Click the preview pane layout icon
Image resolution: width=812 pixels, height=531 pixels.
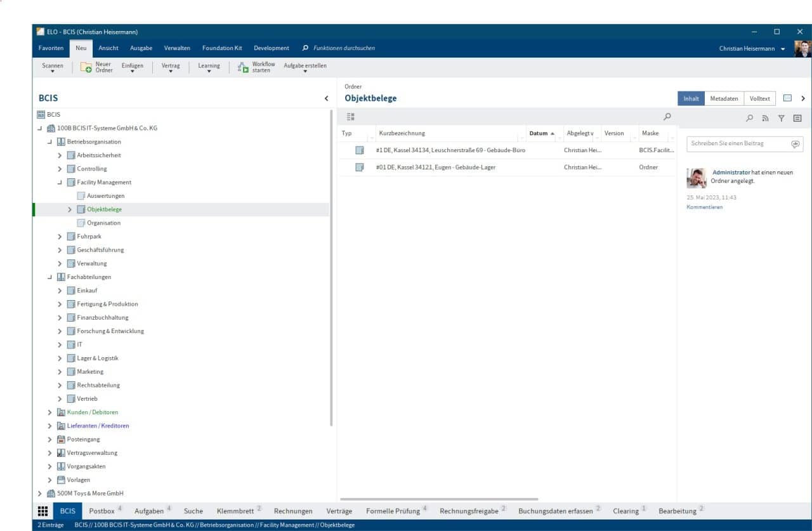(x=787, y=98)
